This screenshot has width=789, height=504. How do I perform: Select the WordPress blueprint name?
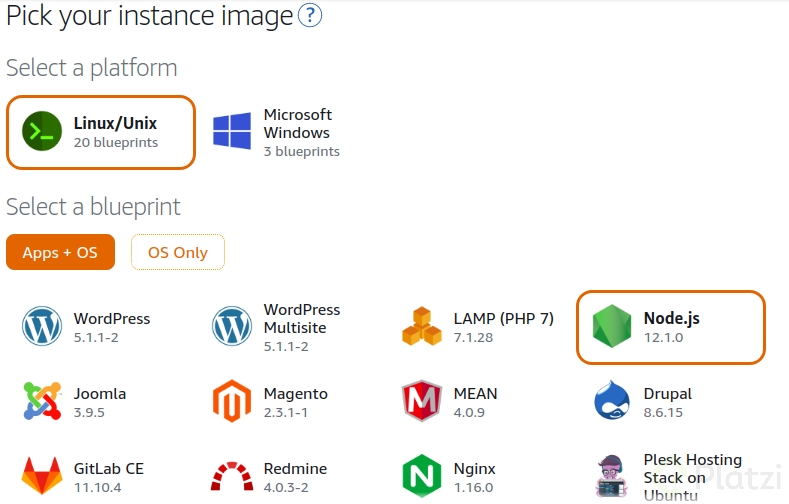coord(112,318)
